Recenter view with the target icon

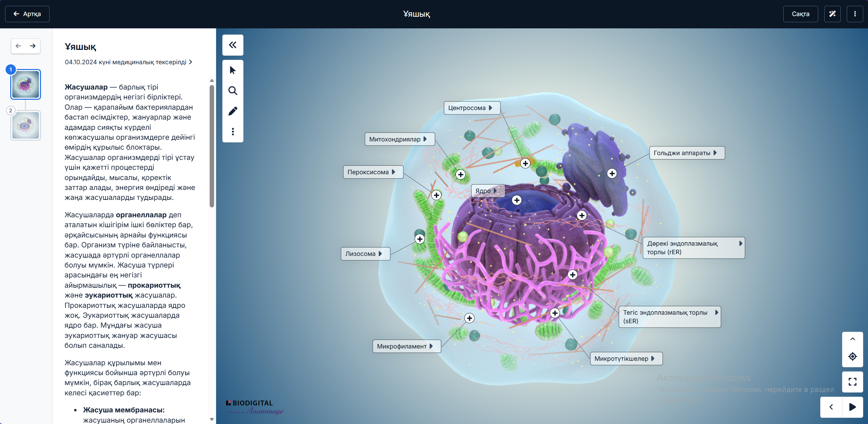852,356
